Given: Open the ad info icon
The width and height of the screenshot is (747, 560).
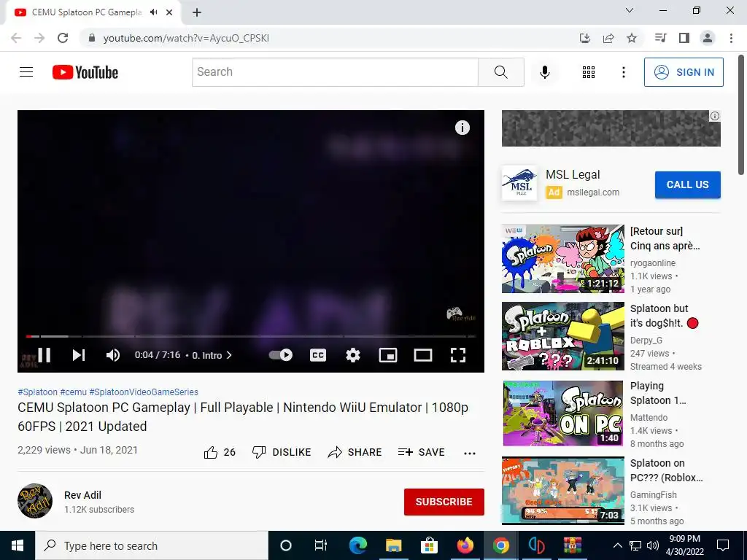Looking at the screenshot, I should [715, 116].
